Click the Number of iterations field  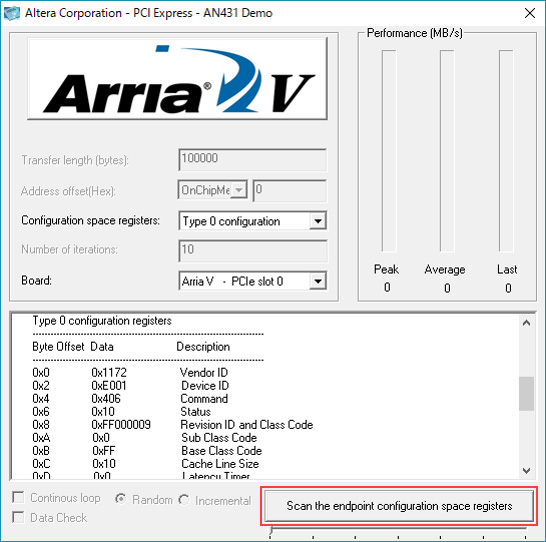point(252,250)
